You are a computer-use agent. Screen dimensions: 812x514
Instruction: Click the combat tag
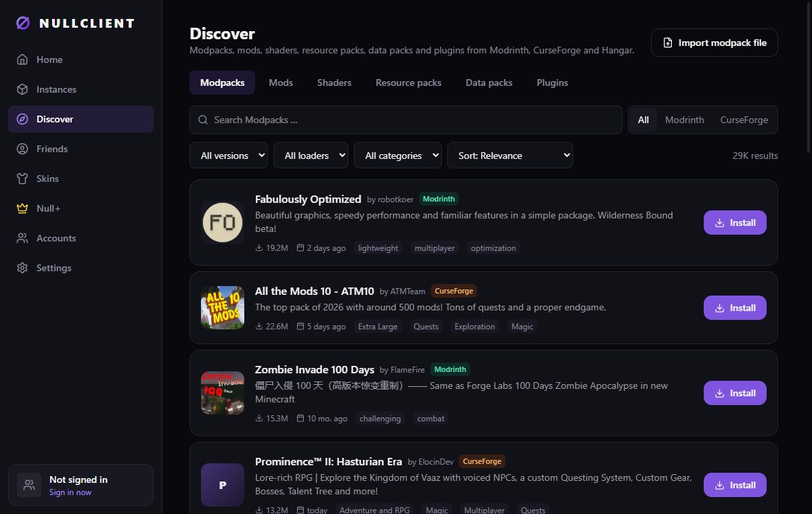click(431, 419)
